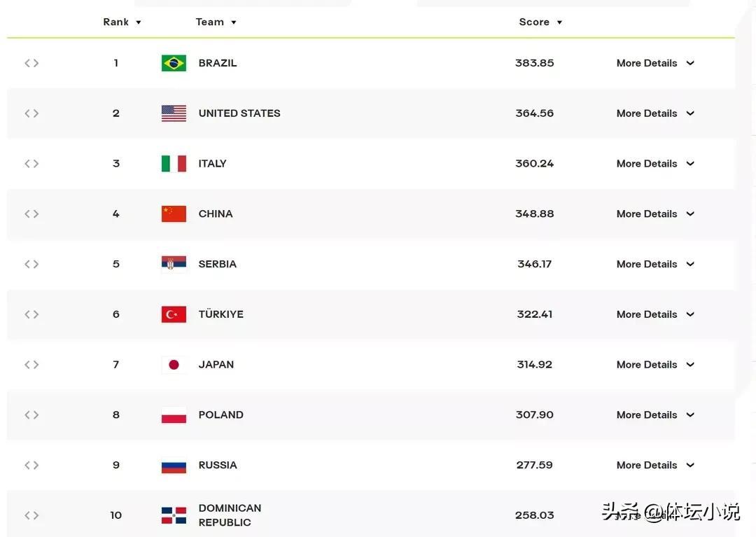Toggle the arrows icon beside rank 5

point(31,264)
